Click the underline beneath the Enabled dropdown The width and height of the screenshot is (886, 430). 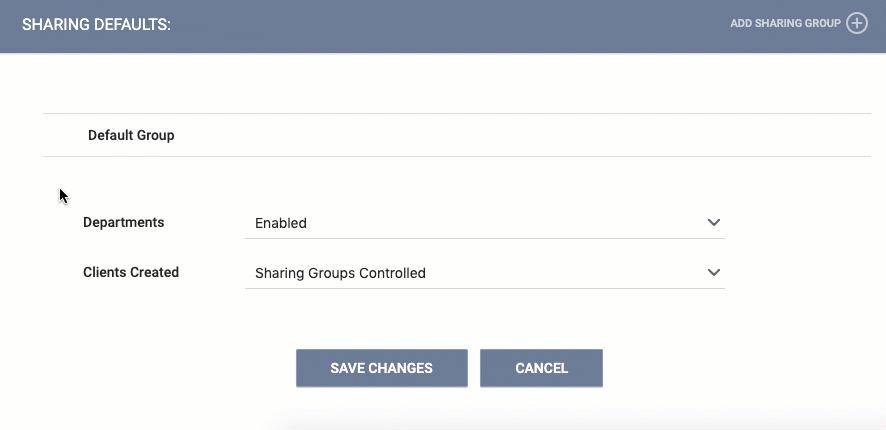(x=485, y=238)
